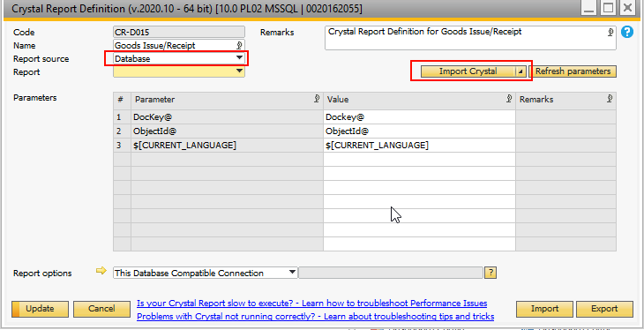644x330 pixels.
Task: Click the ObjectId@ value cell
Action: click(419, 131)
